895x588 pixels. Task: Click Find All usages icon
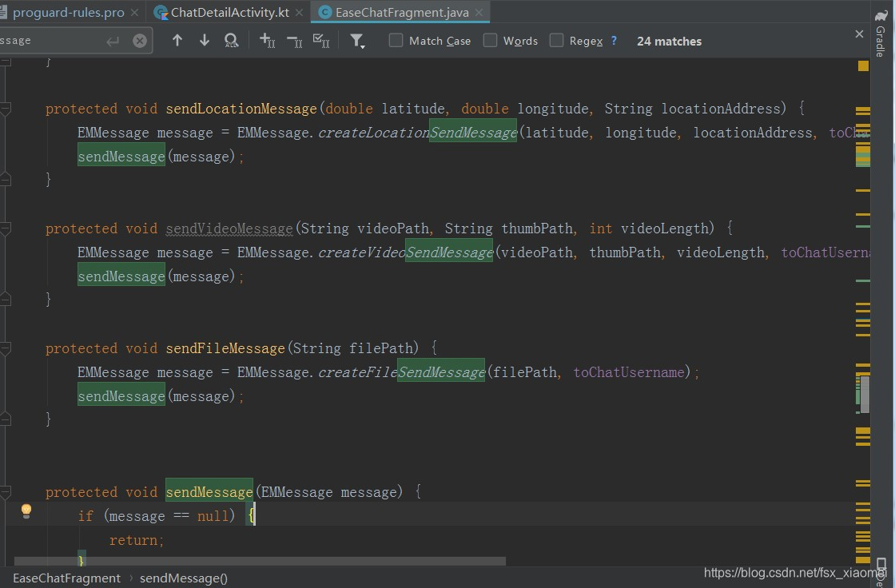click(x=231, y=40)
